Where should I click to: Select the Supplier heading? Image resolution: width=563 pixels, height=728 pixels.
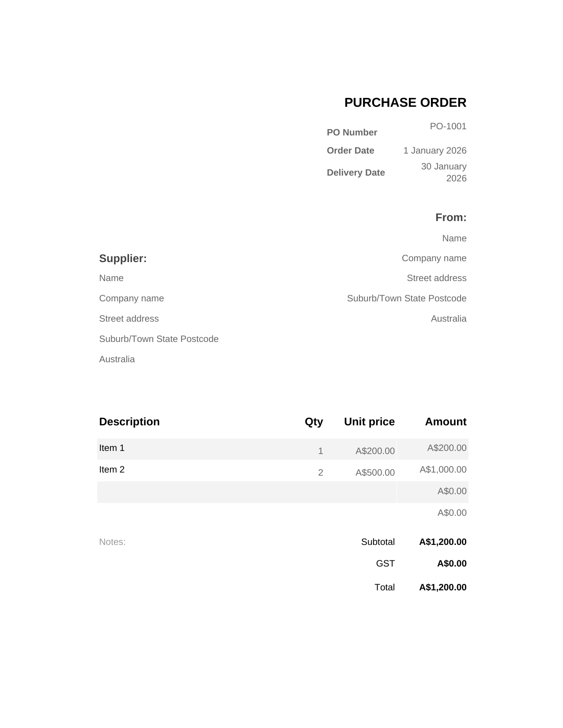coord(123,259)
